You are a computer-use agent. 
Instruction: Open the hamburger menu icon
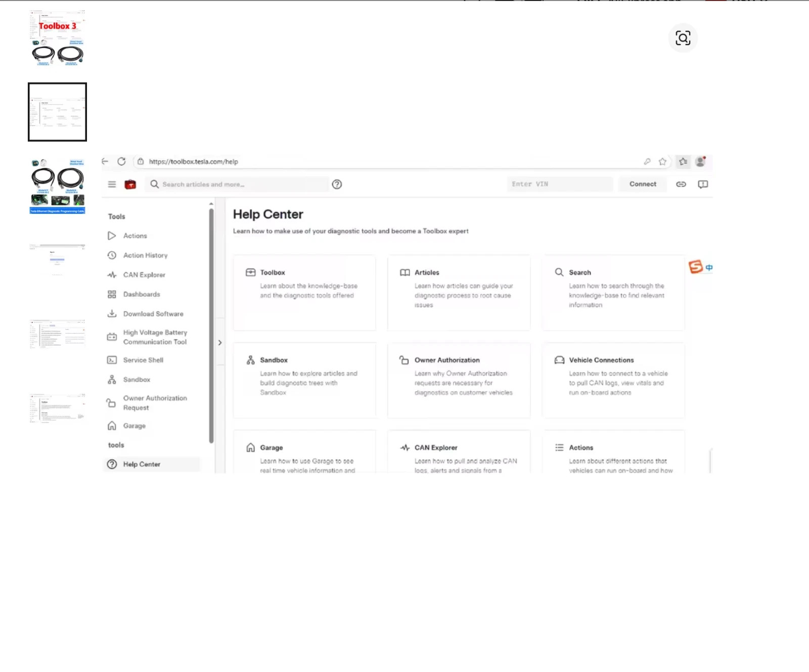(x=112, y=185)
